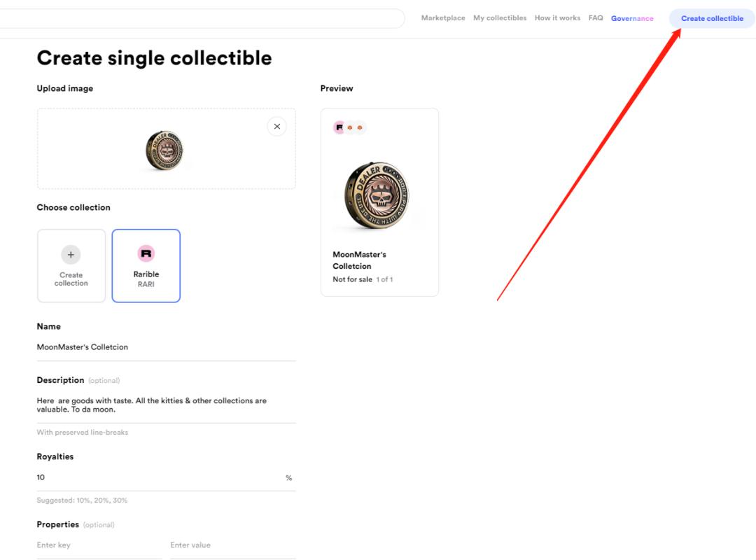
Task: Select the Rarible RARI collection card
Action: coord(146,266)
